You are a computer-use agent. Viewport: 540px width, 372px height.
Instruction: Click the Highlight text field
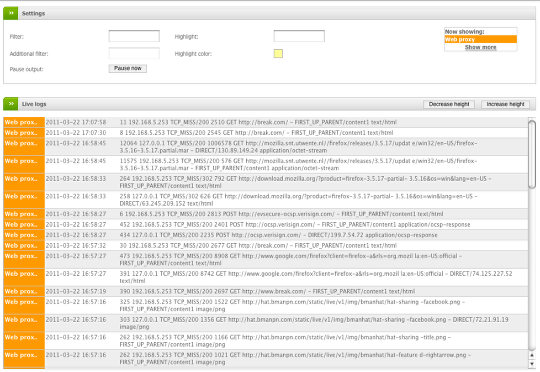[x=299, y=36]
